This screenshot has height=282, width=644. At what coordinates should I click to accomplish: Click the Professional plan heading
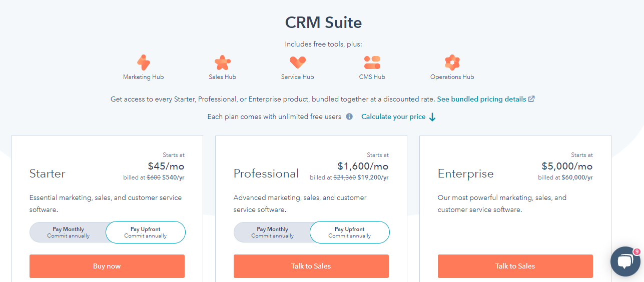[266, 173]
